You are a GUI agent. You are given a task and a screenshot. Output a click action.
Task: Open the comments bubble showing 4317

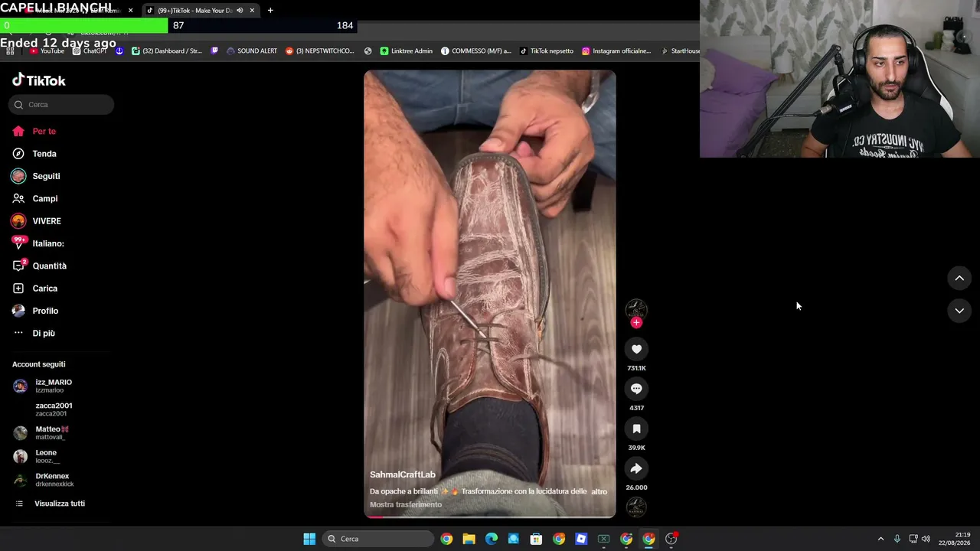pyautogui.click(x=636, y=389)
